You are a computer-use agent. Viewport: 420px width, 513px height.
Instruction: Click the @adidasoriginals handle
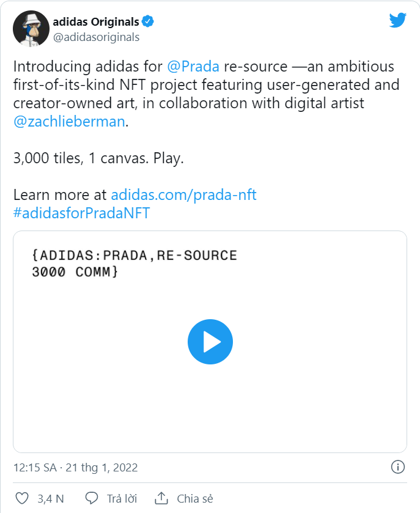[97, 37]
